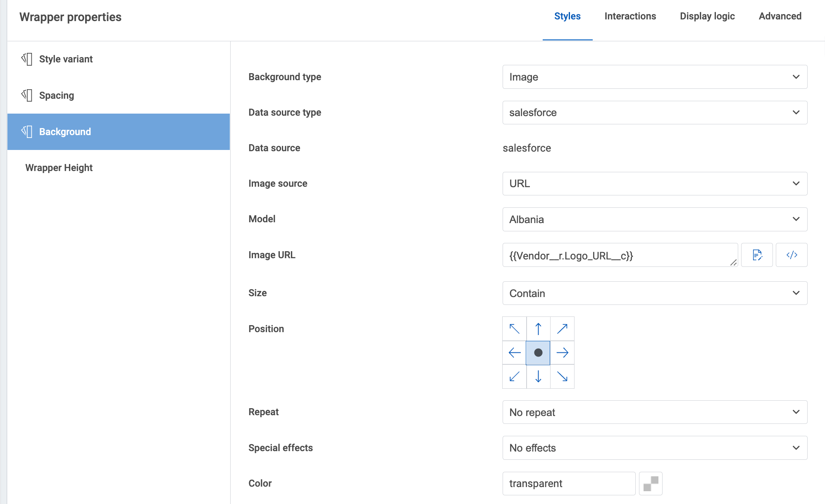Open the Background section
The height and width of the screenshot is (504, 825).
pyautogui.click(x=119, y=132)
